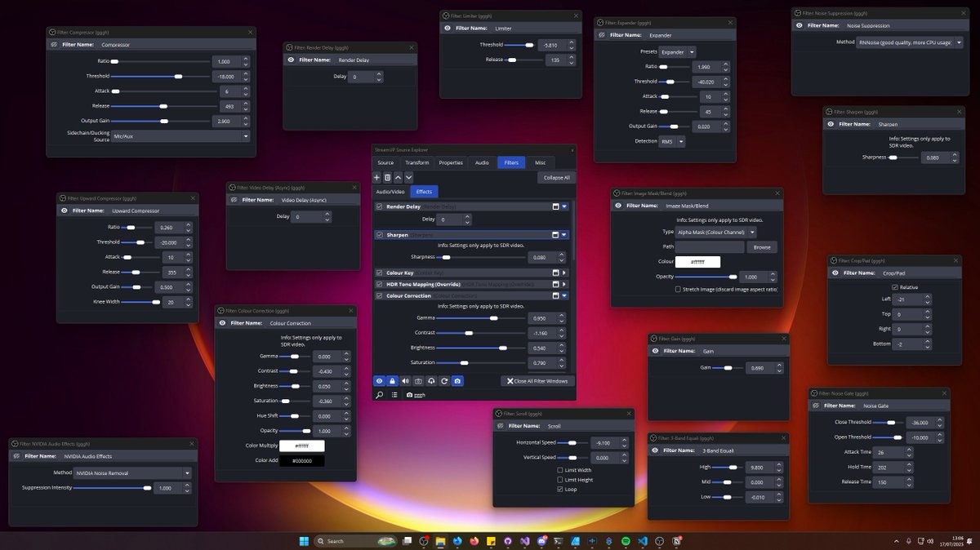Enable Limit Width in Scroll filter
Screen dimensions: 980x550
pos(560,470)
